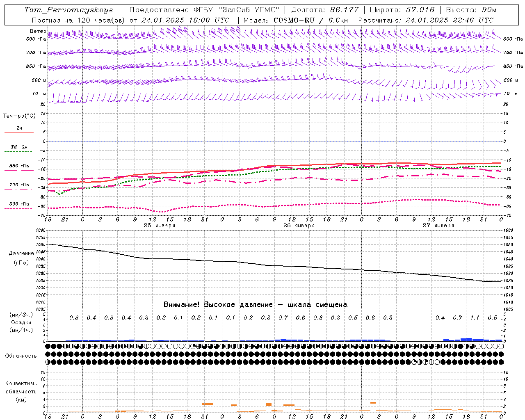Viewport: 525px width, 420px height.
Task: Click the warning Внимание! Высокое давление — шкала смещена
Action: point(256,305)
